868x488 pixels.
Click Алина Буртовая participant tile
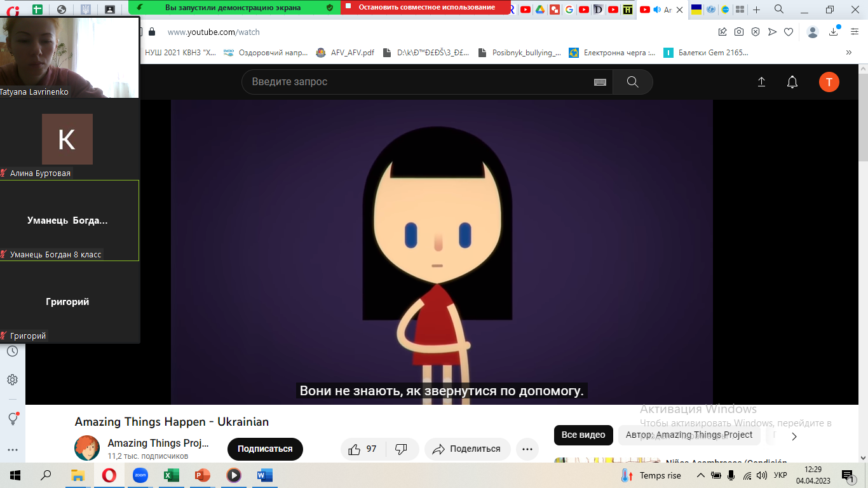coord(69,139)
